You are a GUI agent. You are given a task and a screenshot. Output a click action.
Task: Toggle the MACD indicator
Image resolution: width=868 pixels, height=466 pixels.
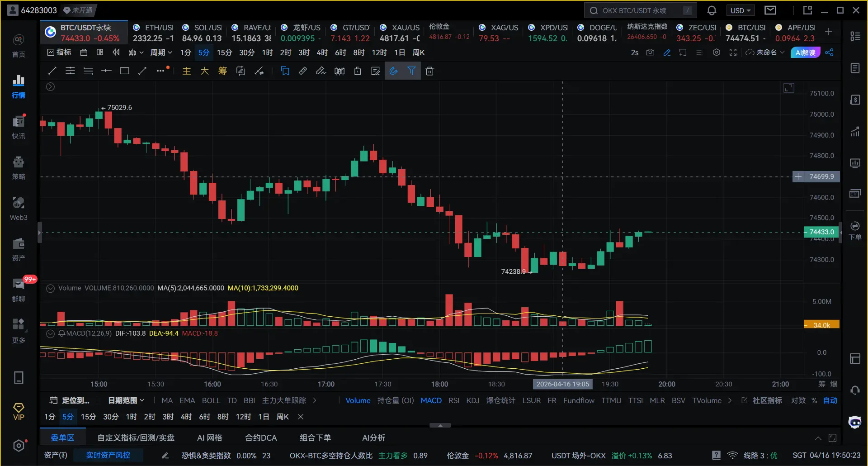pyautogui.click(x=431, y=400)
